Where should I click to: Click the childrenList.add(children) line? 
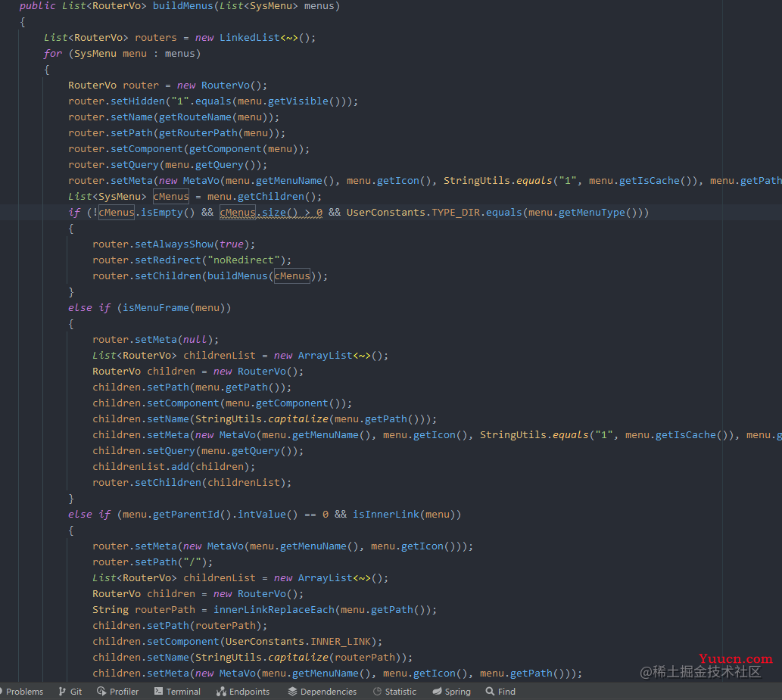click(173, 467)
